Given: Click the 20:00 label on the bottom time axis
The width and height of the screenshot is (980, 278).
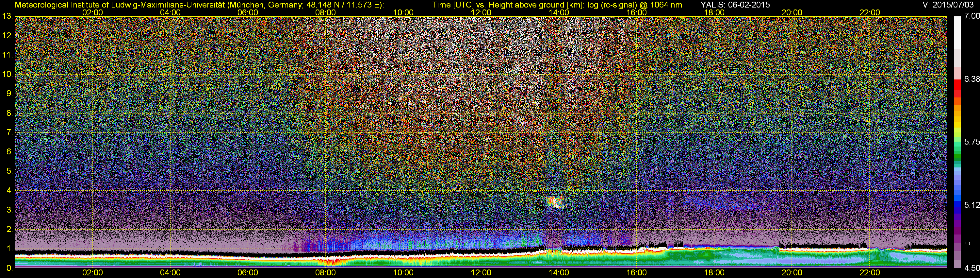Looking at the screenshot, I should [x=792, y=273].
